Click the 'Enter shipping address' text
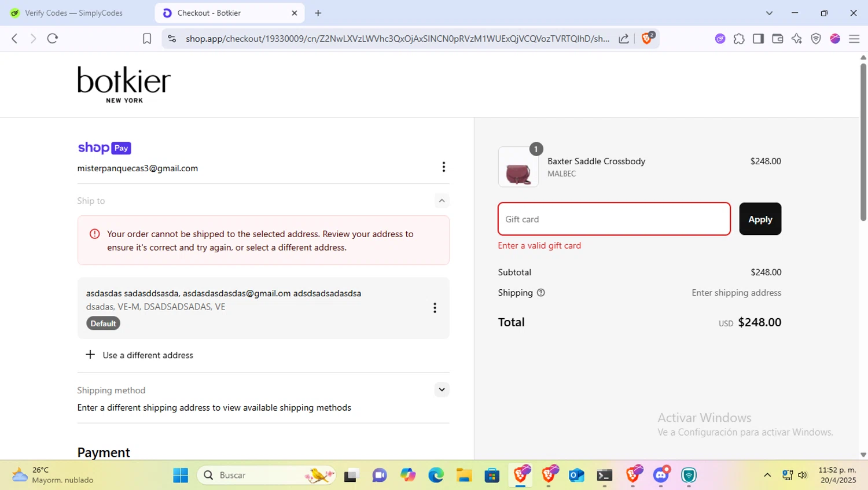868x490 pixels. coord(736,293)
